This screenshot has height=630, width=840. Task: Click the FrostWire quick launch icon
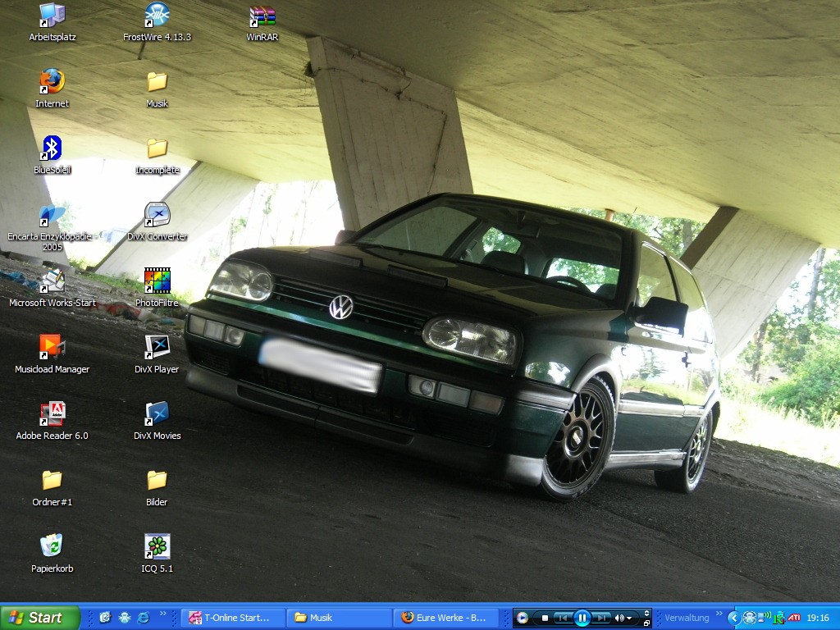[x=125, y=618]
